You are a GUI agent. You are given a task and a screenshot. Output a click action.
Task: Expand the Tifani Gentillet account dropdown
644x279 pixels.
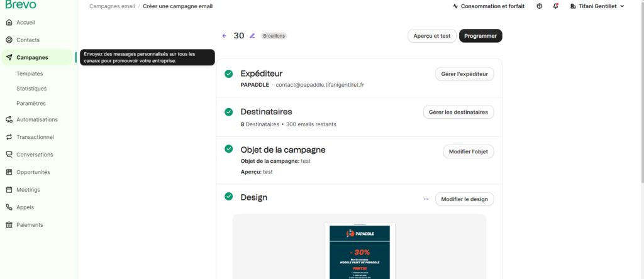coord(597,6)
